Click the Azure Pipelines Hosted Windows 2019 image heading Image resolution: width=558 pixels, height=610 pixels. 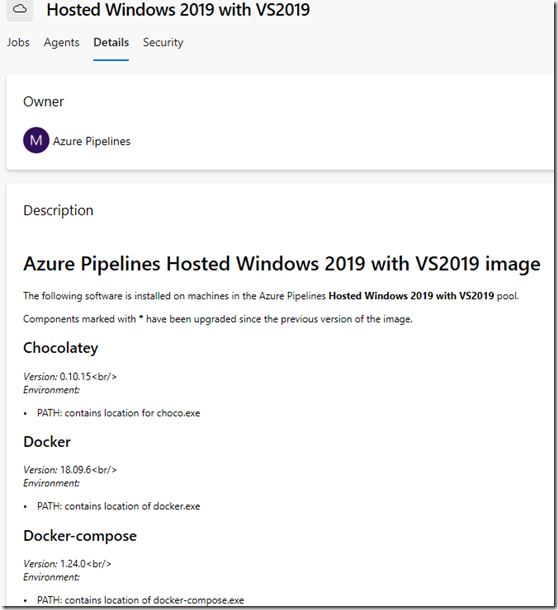[282, 264]
